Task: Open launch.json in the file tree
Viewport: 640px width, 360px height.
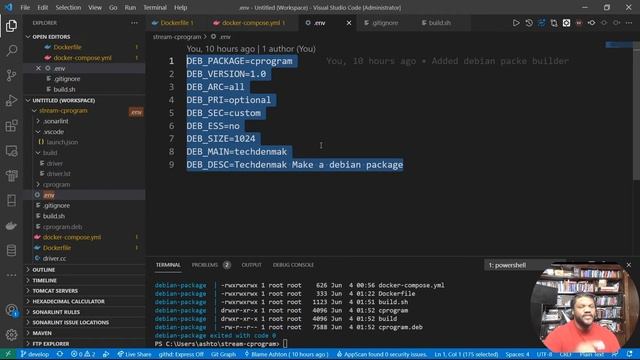Action: pyautogui.click(x=62, y=142)
